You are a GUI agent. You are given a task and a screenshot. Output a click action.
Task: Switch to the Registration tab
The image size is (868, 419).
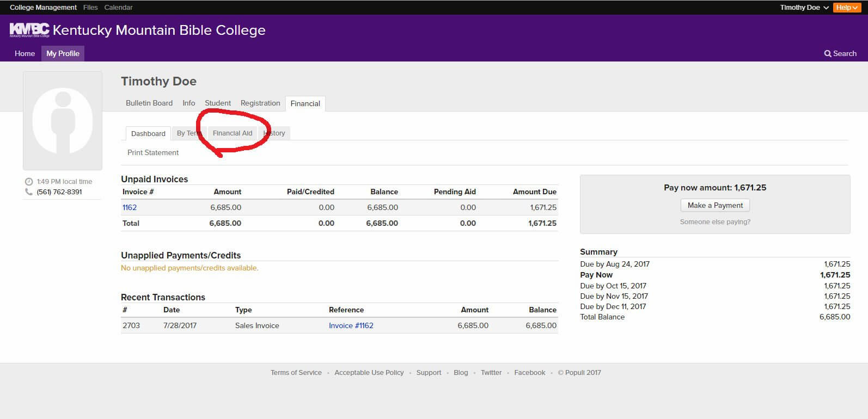pyautogui.click(x=260, y=103)
